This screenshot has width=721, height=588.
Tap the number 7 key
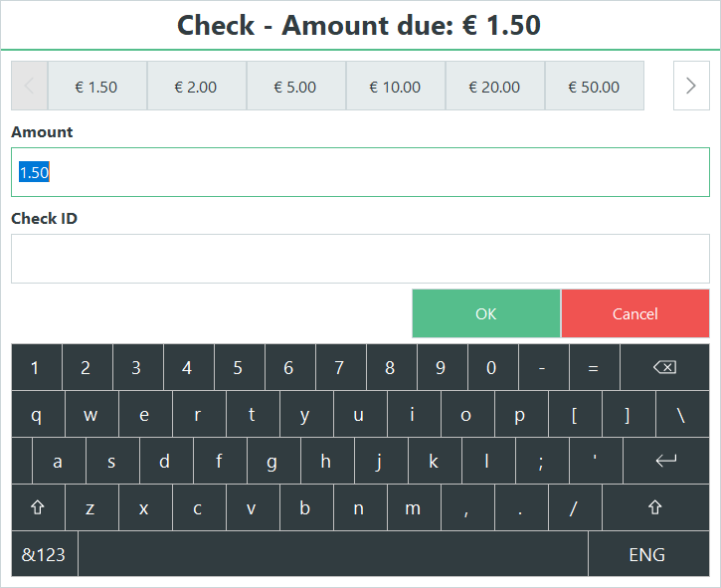tap(339, 367)
